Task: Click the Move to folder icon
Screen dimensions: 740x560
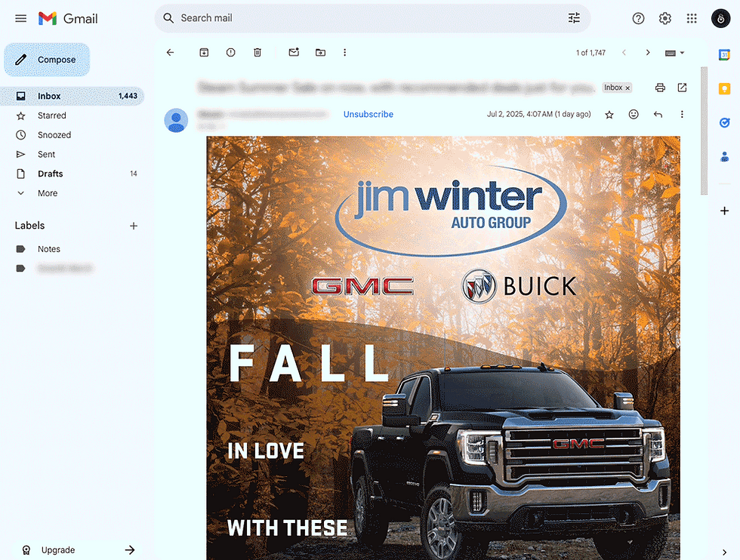Action: pos(320,52)
